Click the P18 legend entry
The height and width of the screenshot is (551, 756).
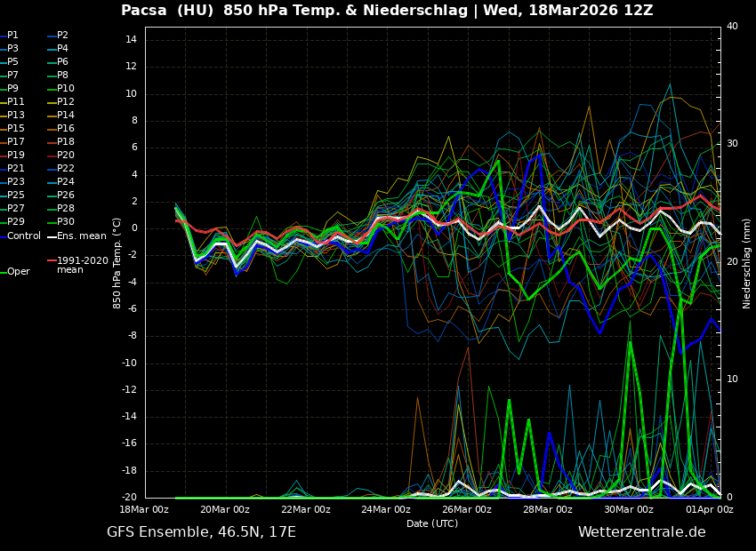point(65,142)
